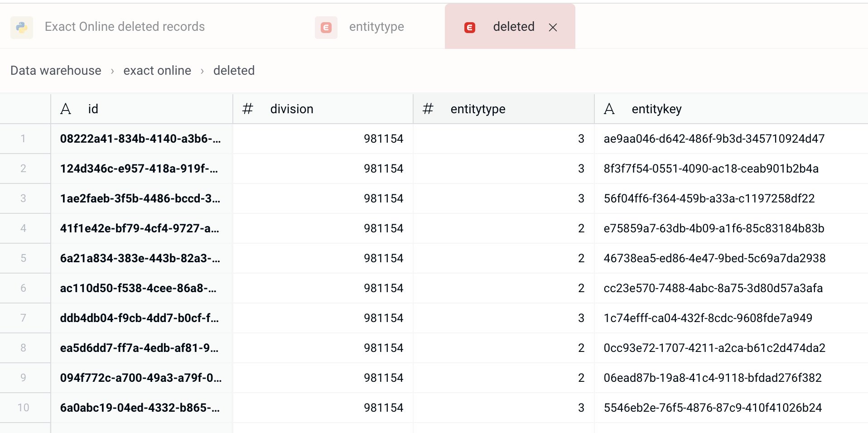This screenshot has width=868, height=433.
Task: Click the number type icon of division column
Action: (247, 109)
